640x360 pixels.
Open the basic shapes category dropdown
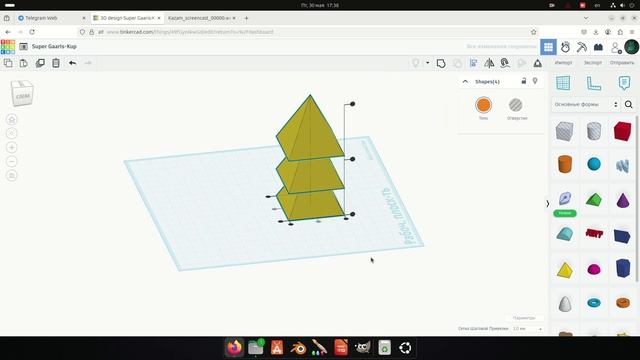tap(586, 104)
